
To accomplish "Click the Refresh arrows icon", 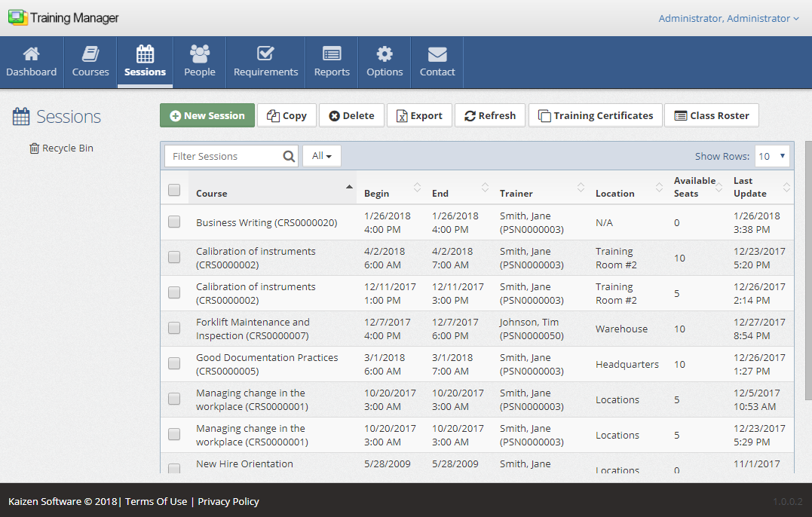I will point(470,116).
